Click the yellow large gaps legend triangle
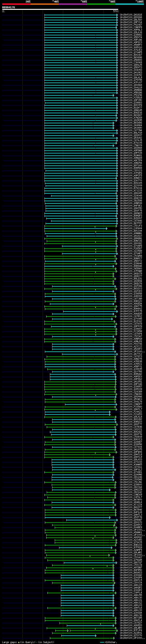146x644 pixels. point(19,642)
